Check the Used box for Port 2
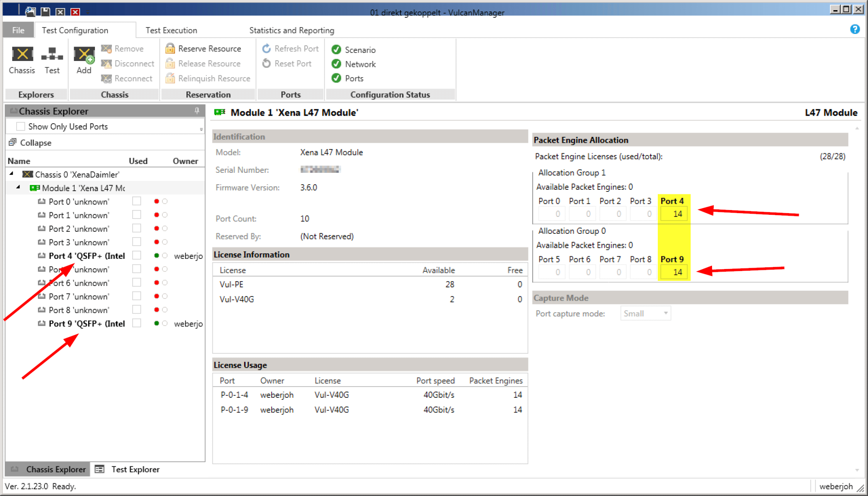The height and width of the screenshot is (496, 868). 136,228
